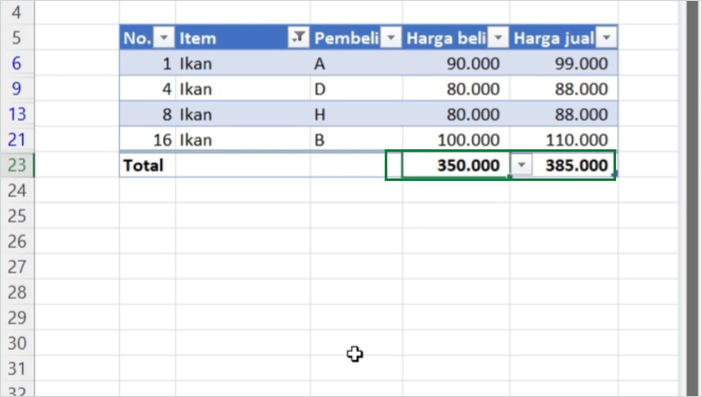Open the Harga beli column filter dropdown
Viewport: 702px width, 397px height.
[498, 38]
